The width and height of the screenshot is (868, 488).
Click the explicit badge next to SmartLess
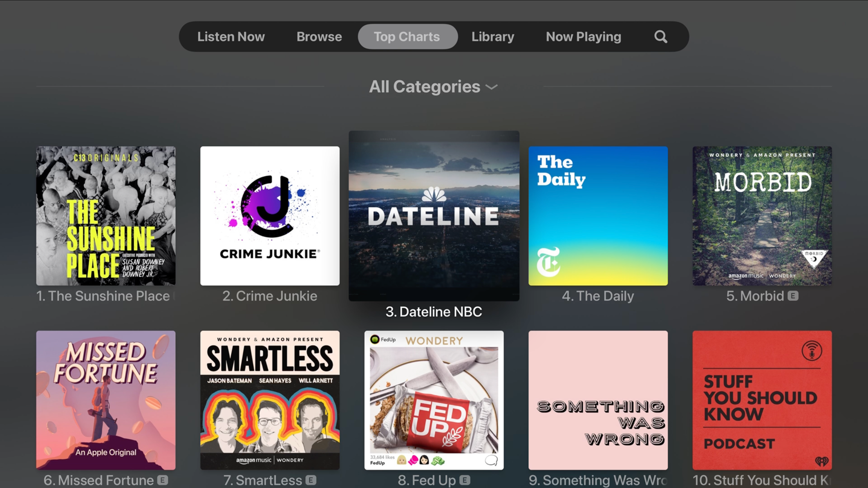[x=311, y=480]
